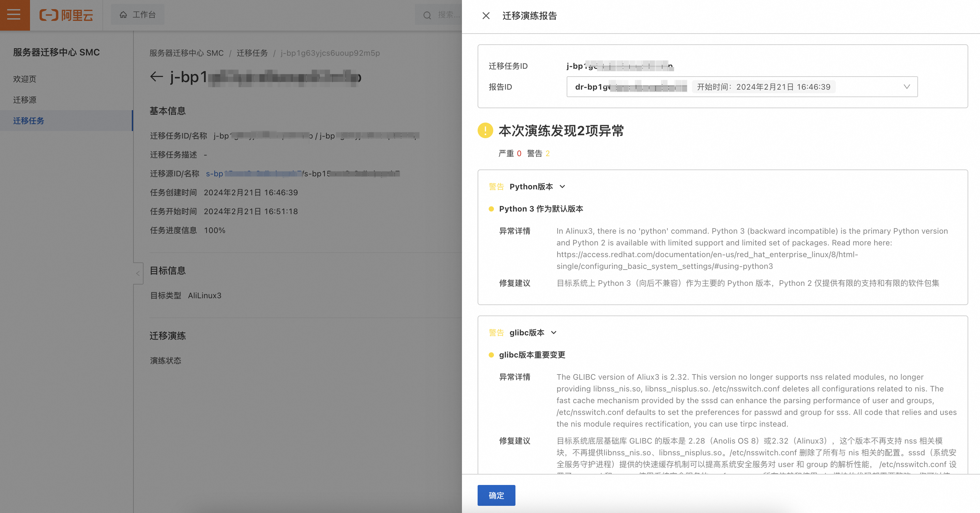
Task: Click 服务器迁移中心 SMC breadcrumb link
Action: click(186, 53)
